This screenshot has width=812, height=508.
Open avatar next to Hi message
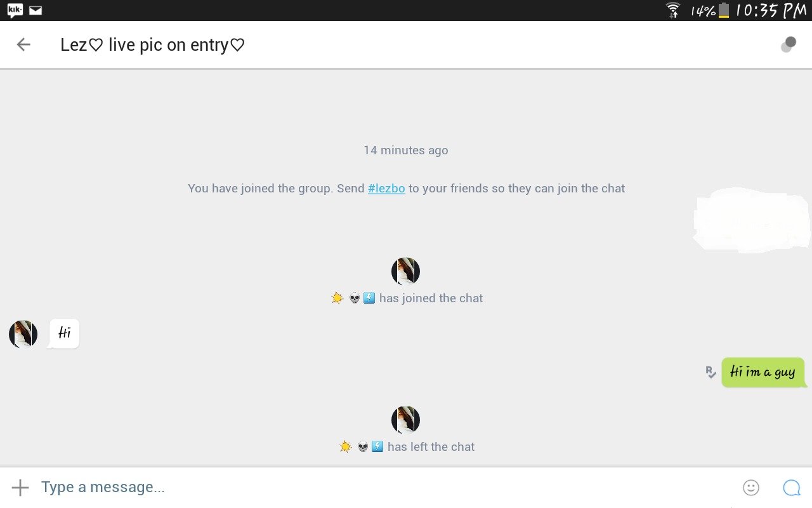point(23,334)
